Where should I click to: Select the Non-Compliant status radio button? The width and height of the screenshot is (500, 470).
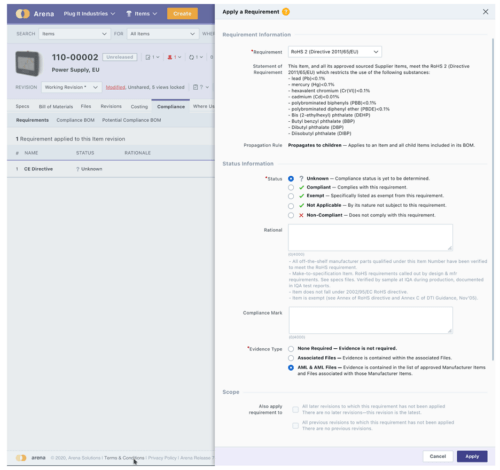pos(291,215)
